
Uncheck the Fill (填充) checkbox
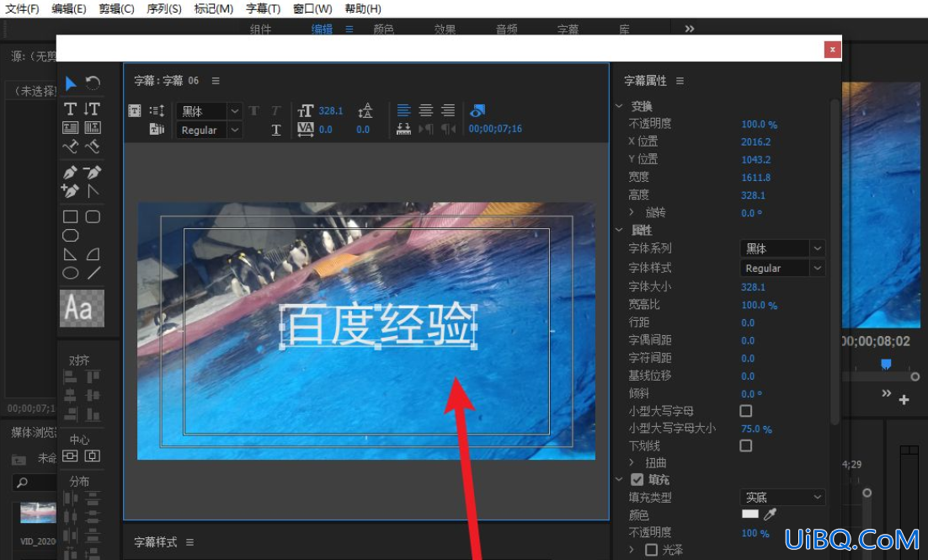tap(637, 479)
